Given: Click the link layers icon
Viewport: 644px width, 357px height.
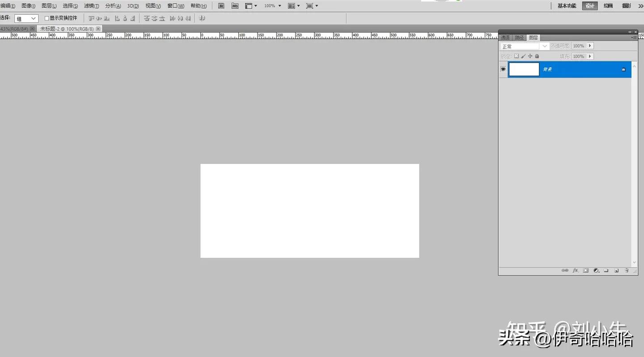Looking at the screenshot, I should pyautogui.click(x=565, y=270).
